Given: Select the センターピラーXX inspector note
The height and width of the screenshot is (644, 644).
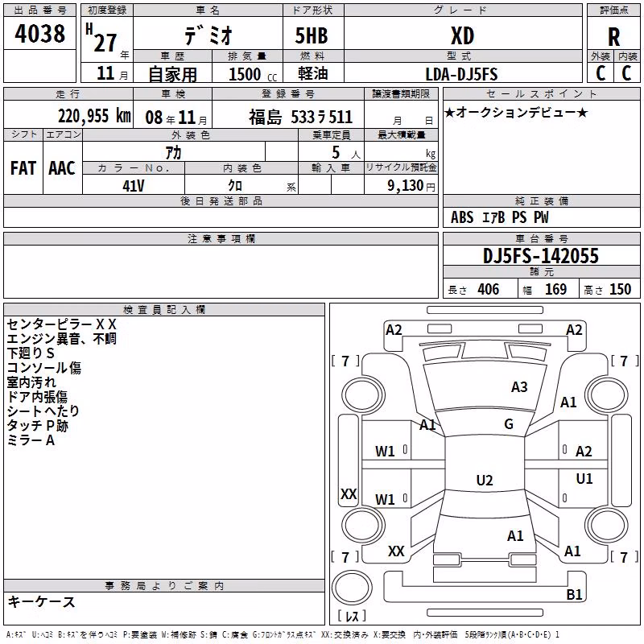Looking at the screenshot, I should pos(62,324).
